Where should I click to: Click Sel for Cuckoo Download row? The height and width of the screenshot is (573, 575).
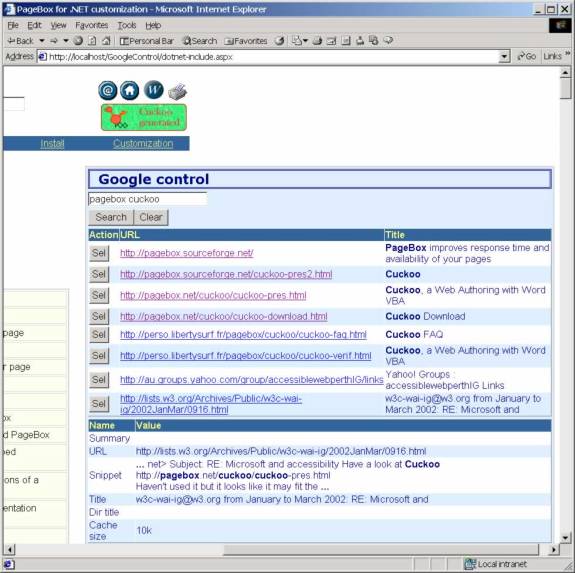[99, 316]
